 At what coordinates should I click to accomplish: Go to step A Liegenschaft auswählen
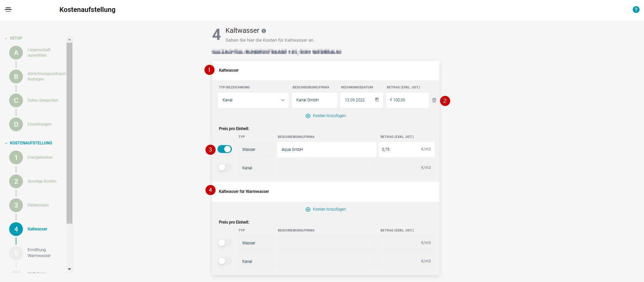(16, 53)
